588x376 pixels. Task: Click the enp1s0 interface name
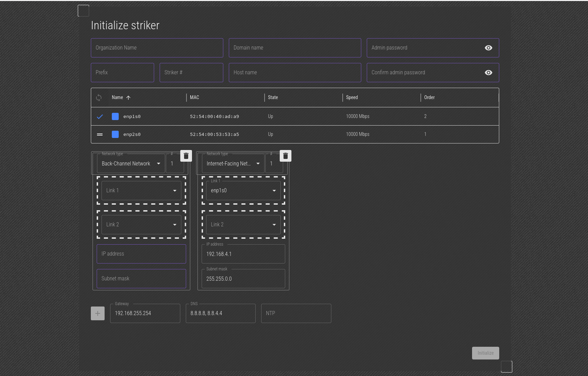(132, 117)
